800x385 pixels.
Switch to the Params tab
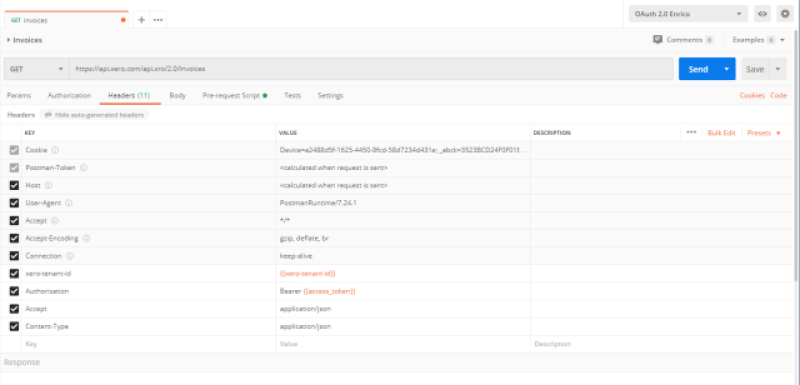pyautogui.click(x=19, y=95)
